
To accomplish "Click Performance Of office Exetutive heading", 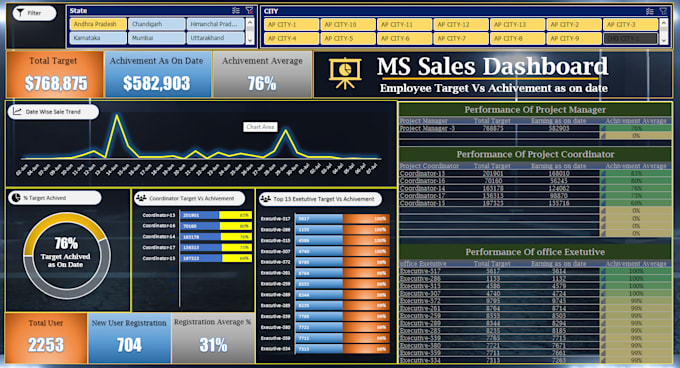I will (x=535, y=252).
